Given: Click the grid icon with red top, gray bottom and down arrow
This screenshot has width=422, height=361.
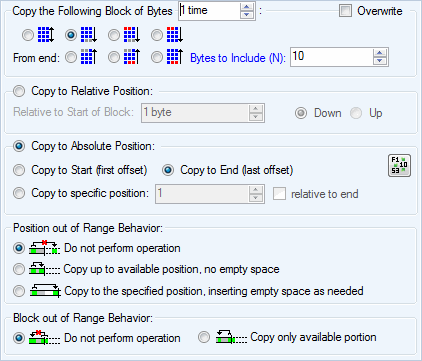Looking at the screenshot, I should click(132, 35).
